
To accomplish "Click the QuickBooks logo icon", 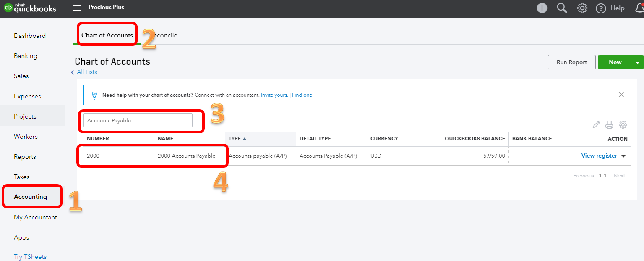I will [x=8, y=7].
